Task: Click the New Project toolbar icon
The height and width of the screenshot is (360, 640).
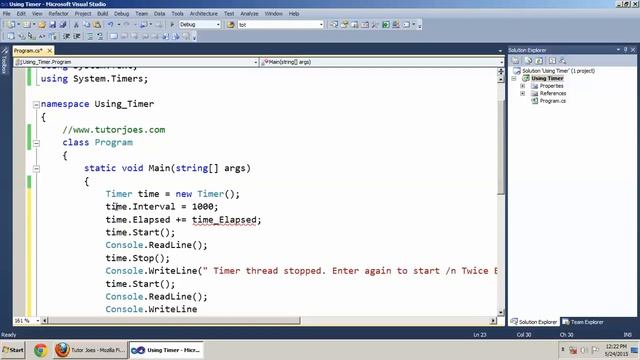Action: pyautogui.click(x=11, y=25)
